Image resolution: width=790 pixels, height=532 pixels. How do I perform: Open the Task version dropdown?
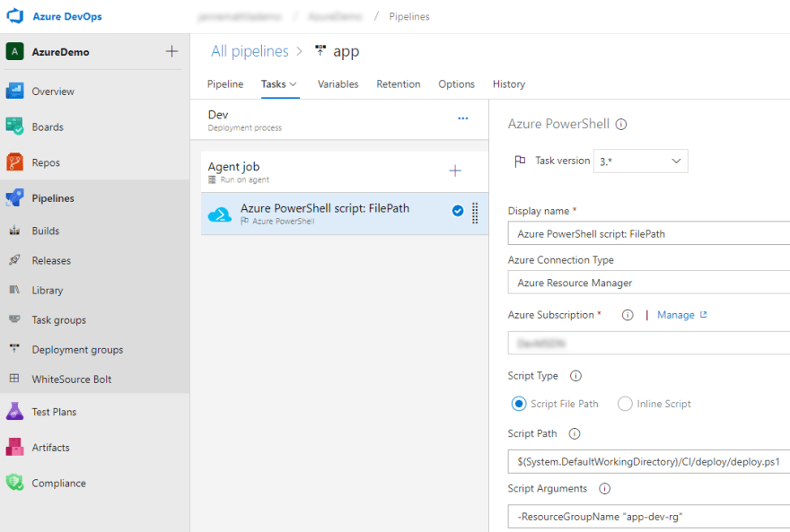click(640, 161)
